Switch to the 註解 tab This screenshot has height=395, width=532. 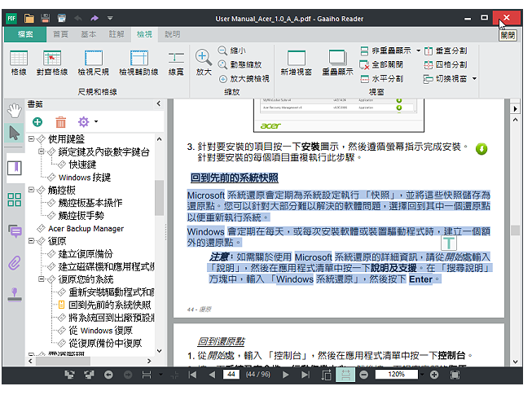pyautogui.click(x=117, y=34)
